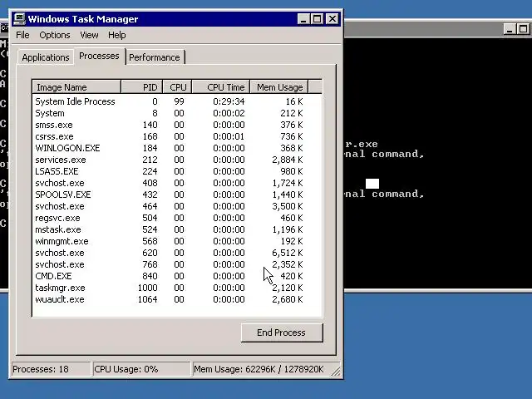The width and height of the screenshot is (532, 399).
Task: Click the 0:29:34 CPU time value
Action: [229, 101]
